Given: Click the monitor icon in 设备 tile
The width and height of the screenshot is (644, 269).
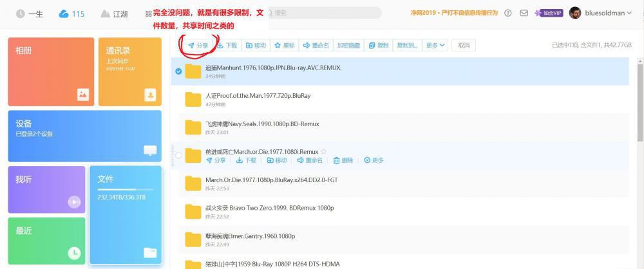Looking at the screenshot, I should click(x=150, y=151).
